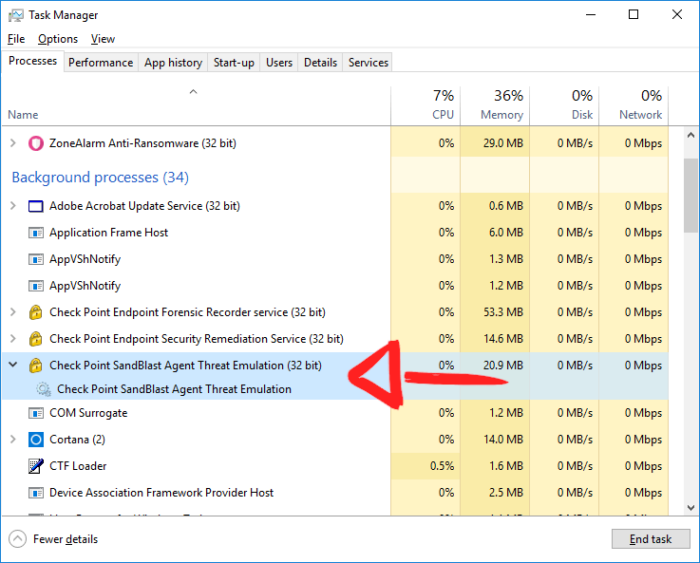The width and height of the screenshot is (700, 563).
Task: Close the Task Manager window
Action: [x=677, y=15]
